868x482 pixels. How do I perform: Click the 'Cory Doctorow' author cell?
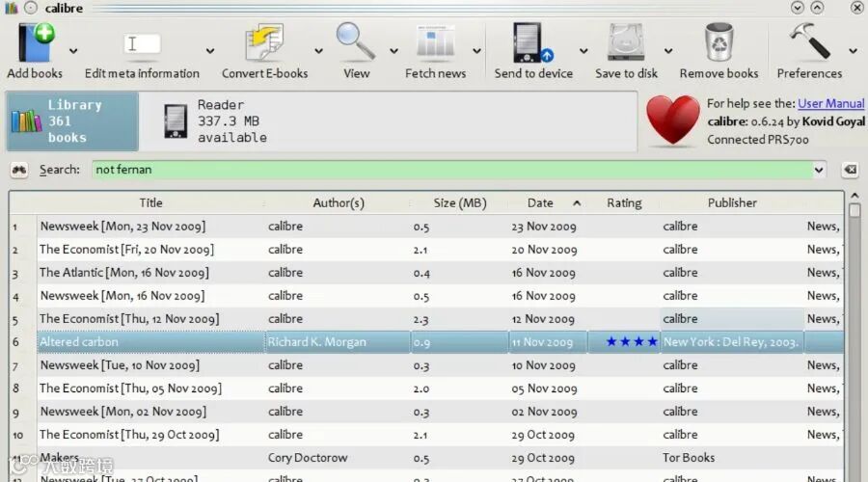pos(339,458)
